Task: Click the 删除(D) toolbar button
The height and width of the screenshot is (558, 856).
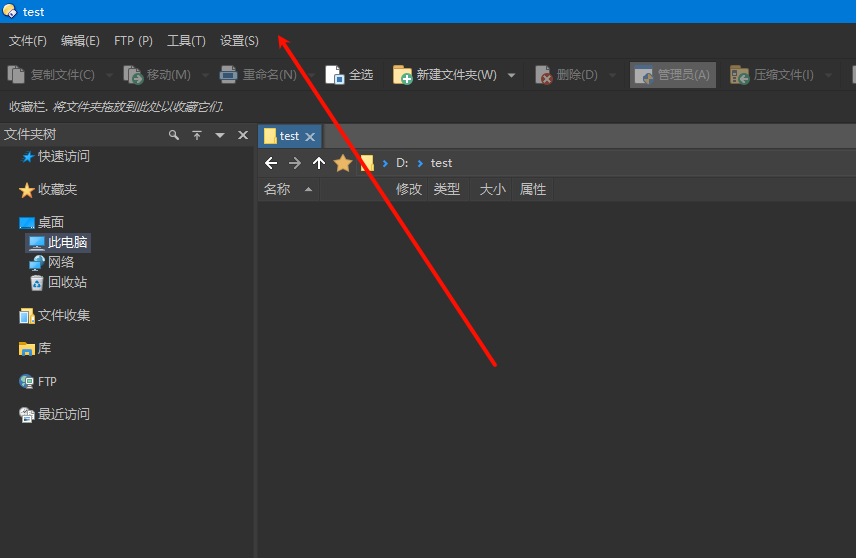Action: tap(567, 75)
